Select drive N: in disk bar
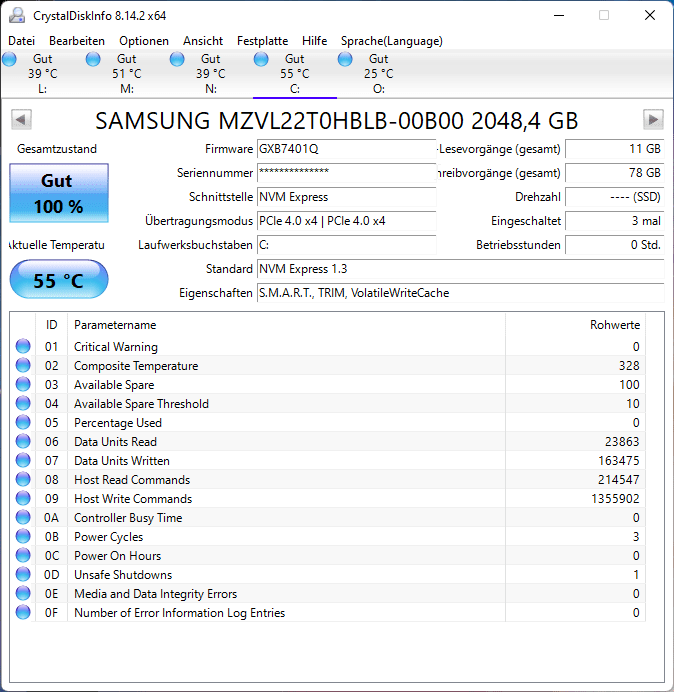 click(x=211, y=74)
